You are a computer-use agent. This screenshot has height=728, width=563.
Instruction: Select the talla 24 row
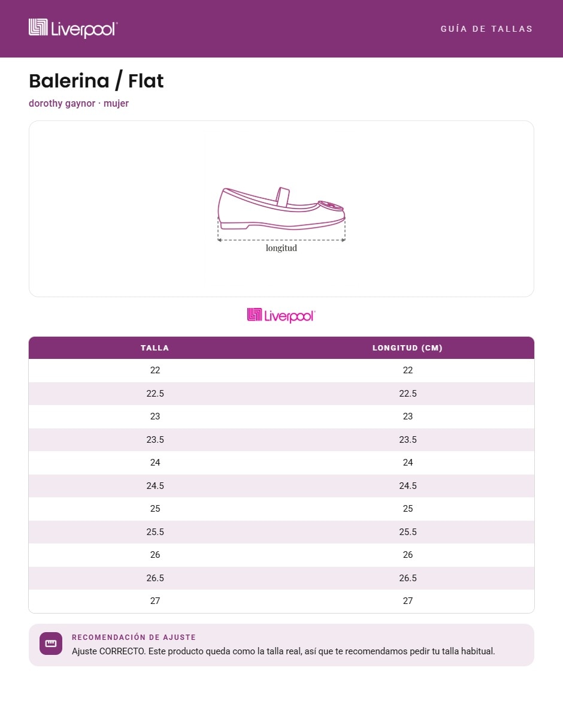pos(281,463)
